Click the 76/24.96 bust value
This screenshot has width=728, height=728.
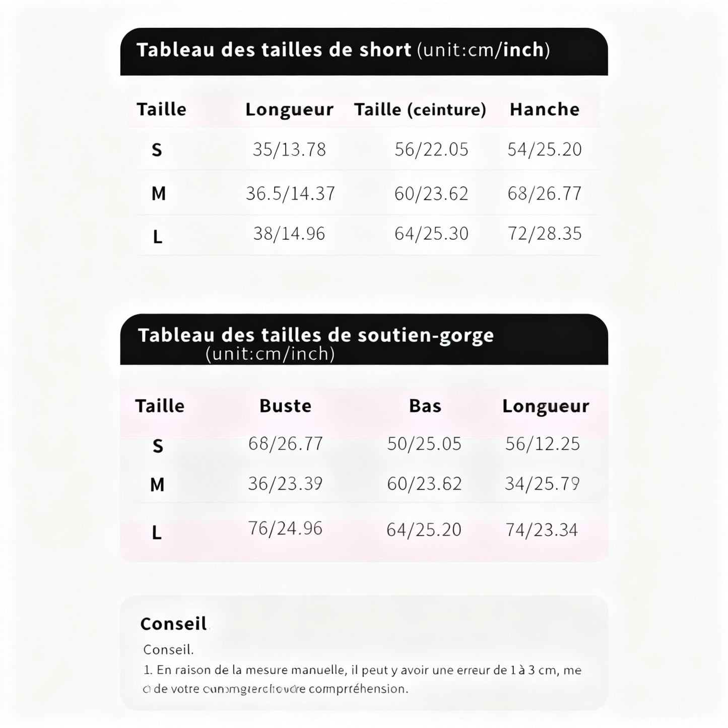point(285,528)
